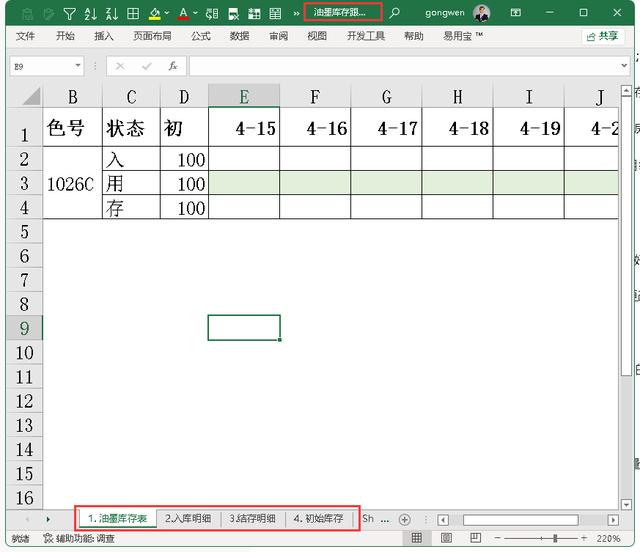
Task: Click the 4-18 date header cell
Action: 458,127
